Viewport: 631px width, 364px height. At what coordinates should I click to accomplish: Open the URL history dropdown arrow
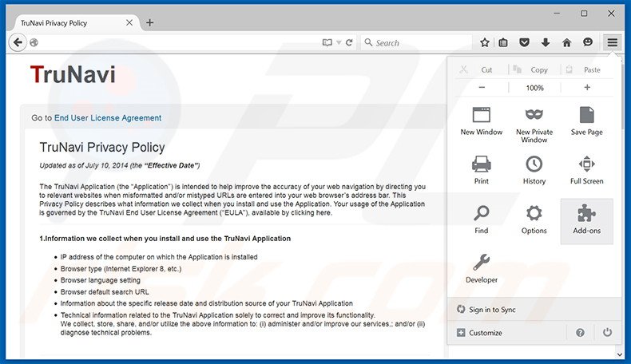point(339,42)
